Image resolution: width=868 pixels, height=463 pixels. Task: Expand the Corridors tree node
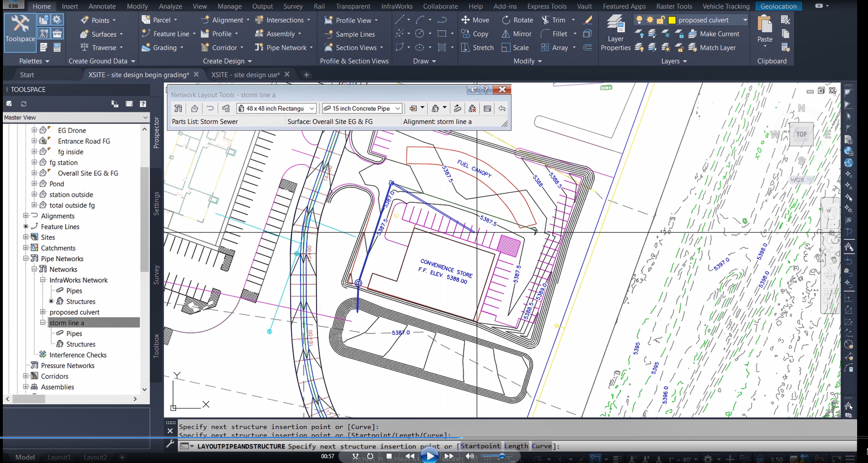pyautogui.click(x=26, y=376)
